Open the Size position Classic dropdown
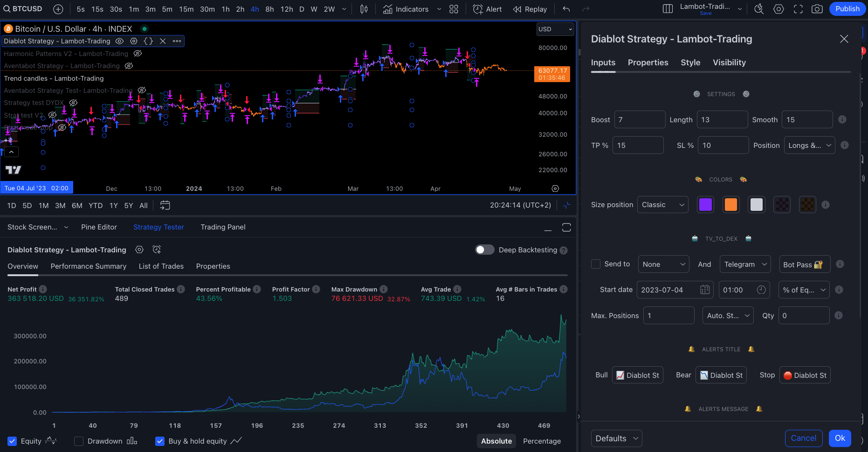This screenshot has width=868, height=452. (662, 205)
